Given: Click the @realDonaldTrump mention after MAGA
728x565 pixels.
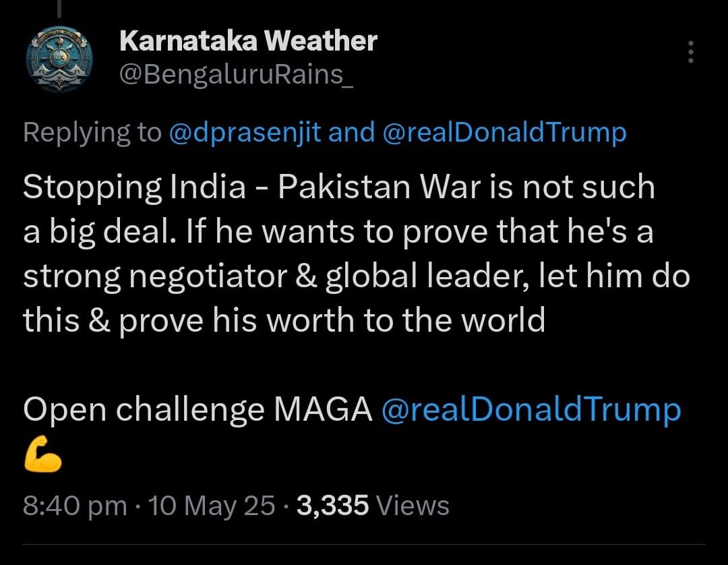Looking at the screenshot, I should click(530, 409).
